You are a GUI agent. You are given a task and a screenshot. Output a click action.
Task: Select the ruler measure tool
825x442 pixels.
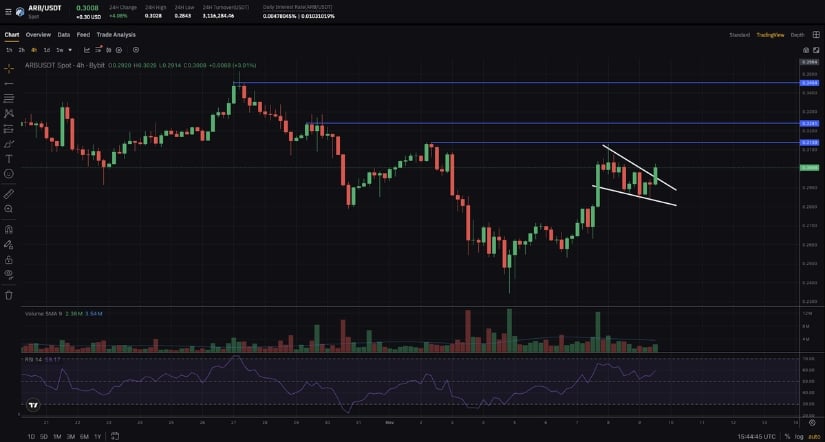click(x=9, y=194)
